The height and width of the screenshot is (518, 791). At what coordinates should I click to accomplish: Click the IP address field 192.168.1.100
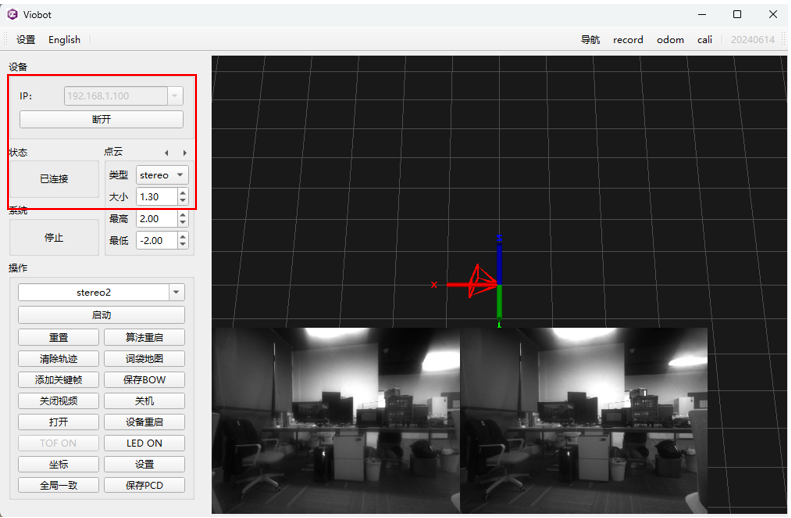[x=116, y=96]
